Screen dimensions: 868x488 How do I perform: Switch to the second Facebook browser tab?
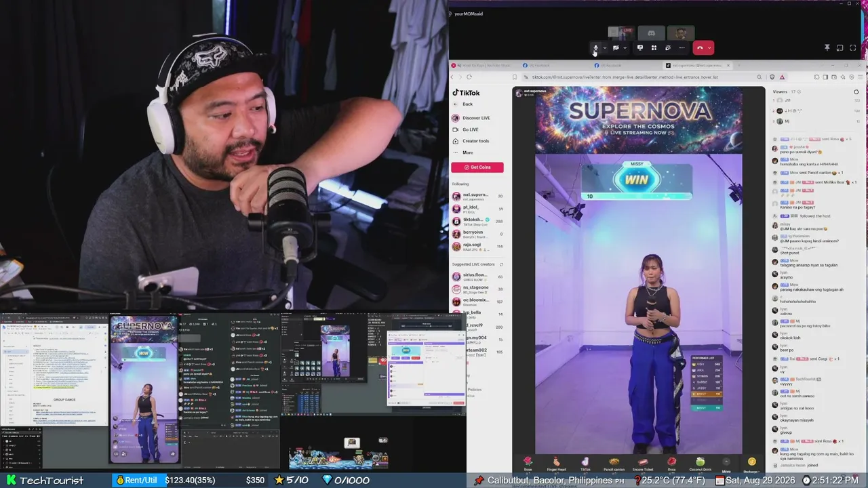coord(626,65)
